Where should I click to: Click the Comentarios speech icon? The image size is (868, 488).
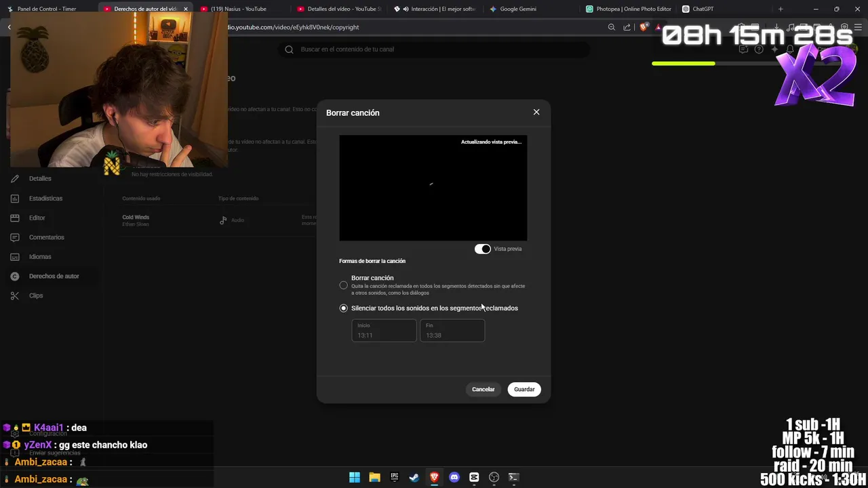(15, 237)
